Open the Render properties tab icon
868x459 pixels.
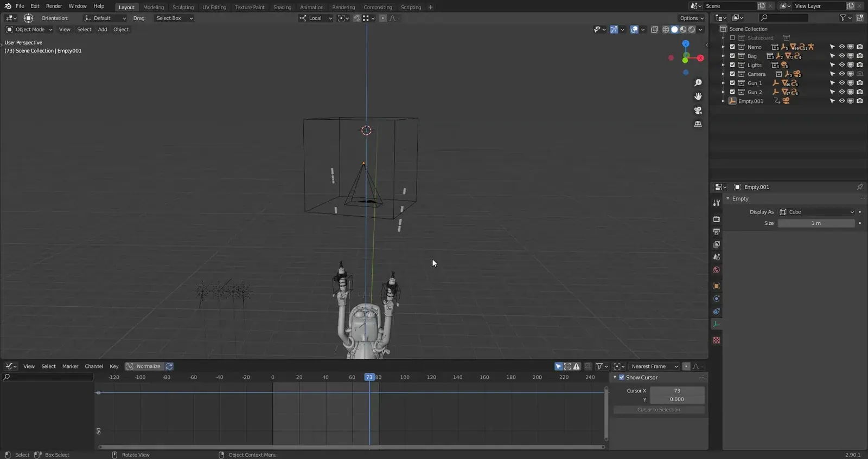(716, 219)
